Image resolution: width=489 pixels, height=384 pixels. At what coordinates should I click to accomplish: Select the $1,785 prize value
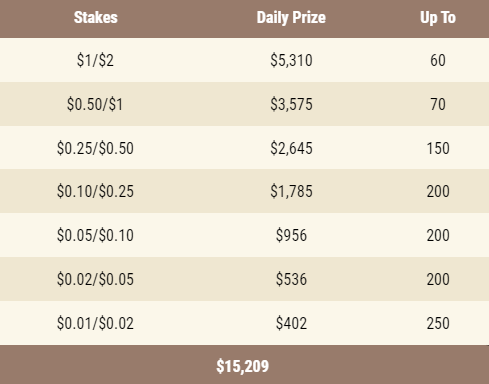pos(291,191)
